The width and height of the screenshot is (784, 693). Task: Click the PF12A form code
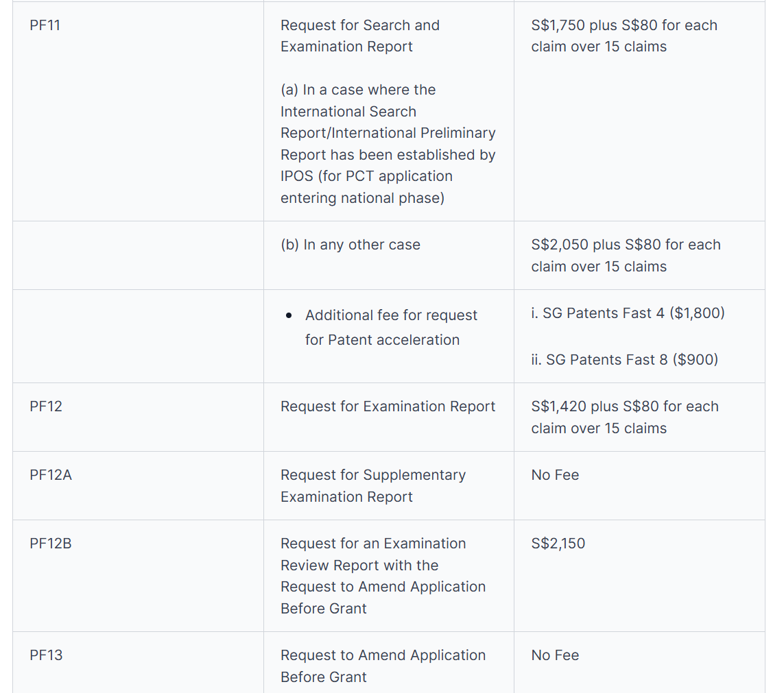(50, 475)
